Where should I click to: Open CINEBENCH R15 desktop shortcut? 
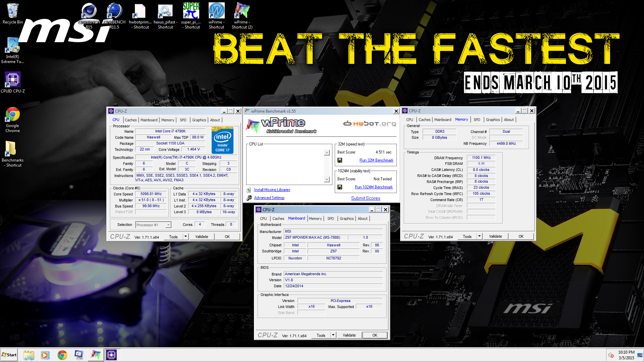pos(89,15)
